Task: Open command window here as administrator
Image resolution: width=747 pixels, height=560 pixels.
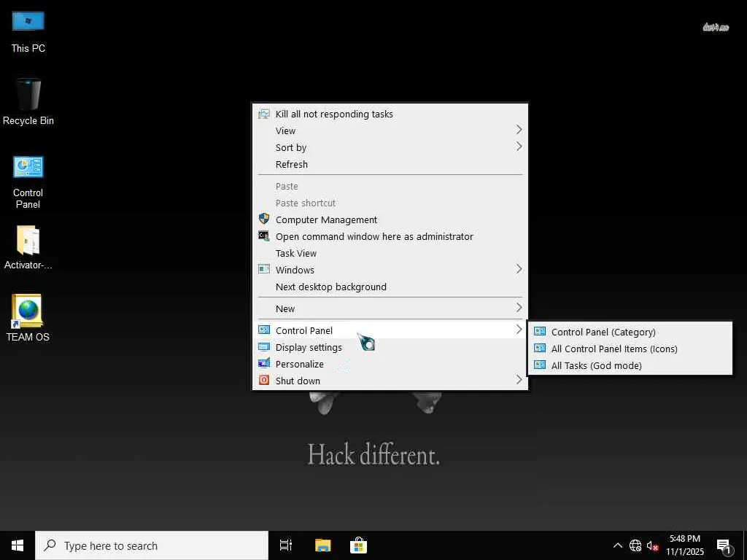Action: pos(390,236)
